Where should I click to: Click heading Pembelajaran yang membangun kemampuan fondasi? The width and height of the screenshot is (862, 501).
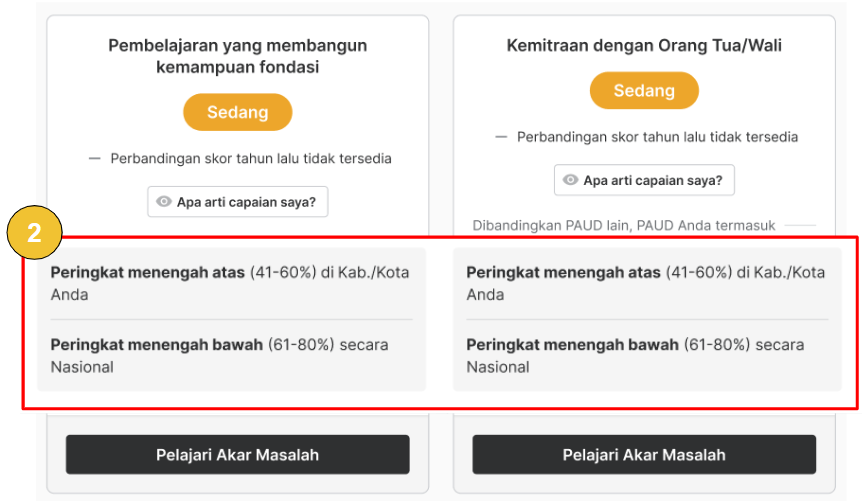point(237,56)
